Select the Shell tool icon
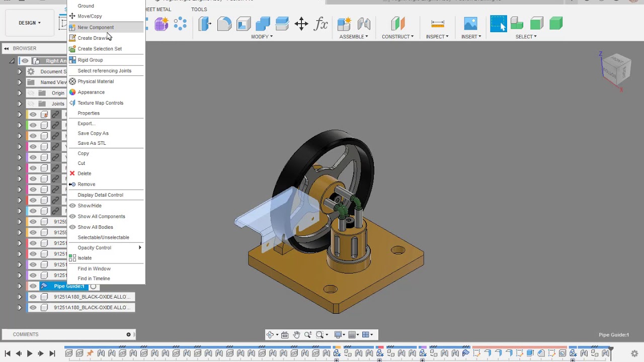The width and height of the screenshot is (644, 362). pyautogui.click(x=244, y=24)
